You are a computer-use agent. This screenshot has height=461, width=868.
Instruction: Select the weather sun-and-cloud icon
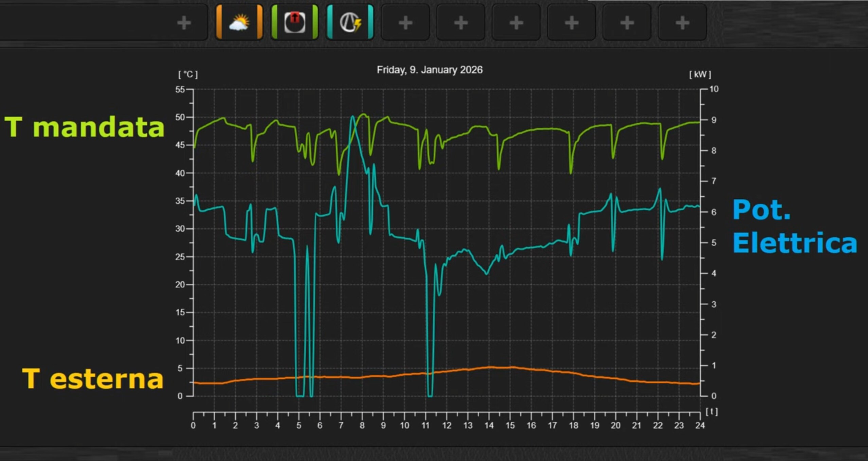[239, 22]
